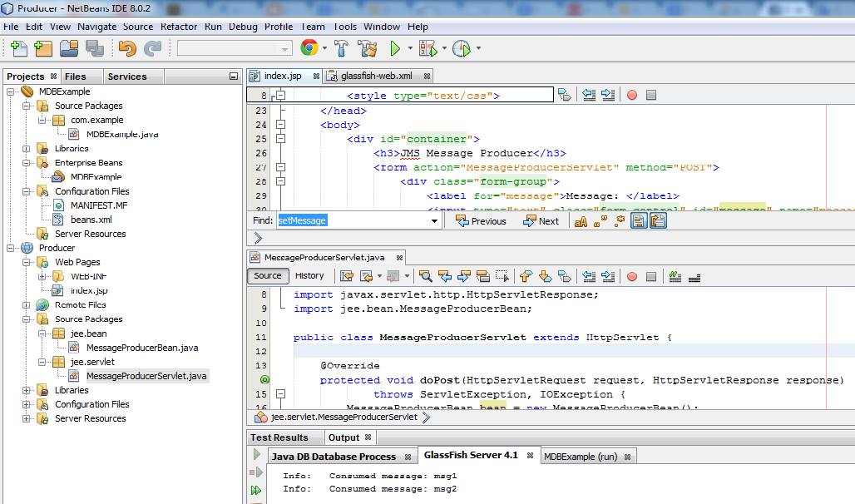Click magnifier Find Selection icon in servlet editor toolbar
This screenshot has height=504, width=855.
tap(425, 277)
